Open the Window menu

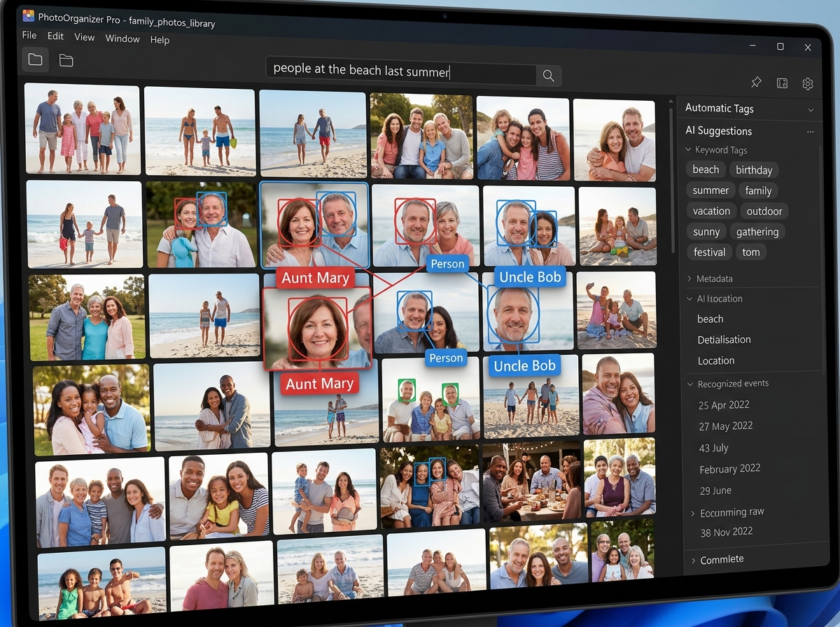click(x=122, y=38)
